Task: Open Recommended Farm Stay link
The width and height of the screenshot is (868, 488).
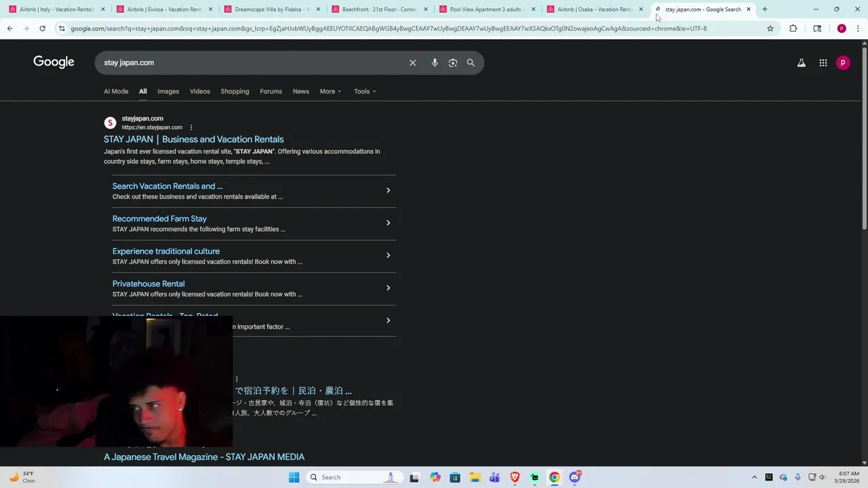Action: 159,219
